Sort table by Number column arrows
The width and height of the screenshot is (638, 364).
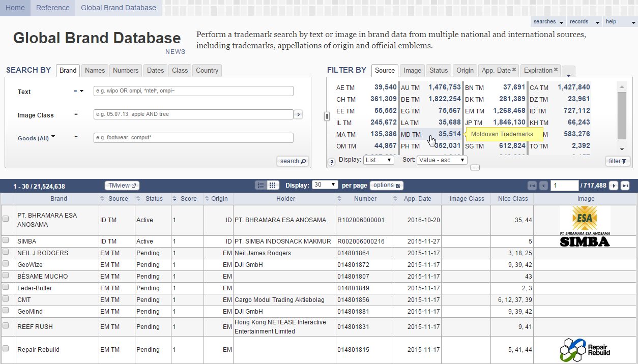tap(340, 199)
